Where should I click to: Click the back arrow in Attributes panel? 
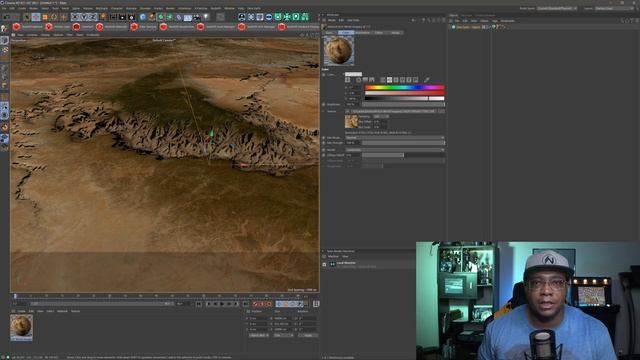click(x=414, y=20)
